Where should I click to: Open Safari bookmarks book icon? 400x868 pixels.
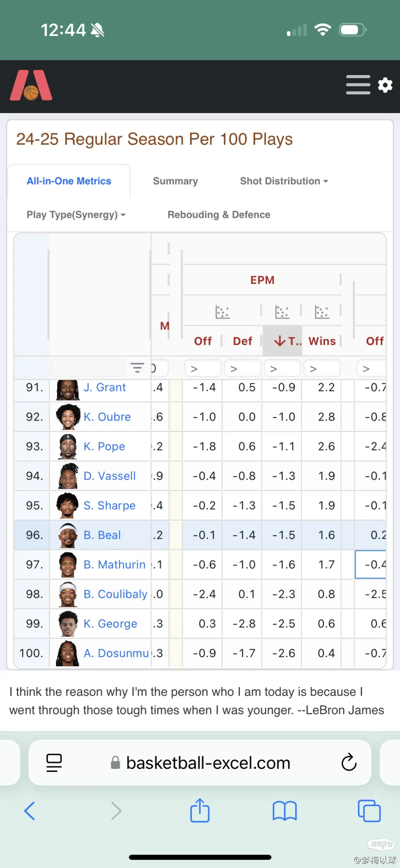pos(284,811)
